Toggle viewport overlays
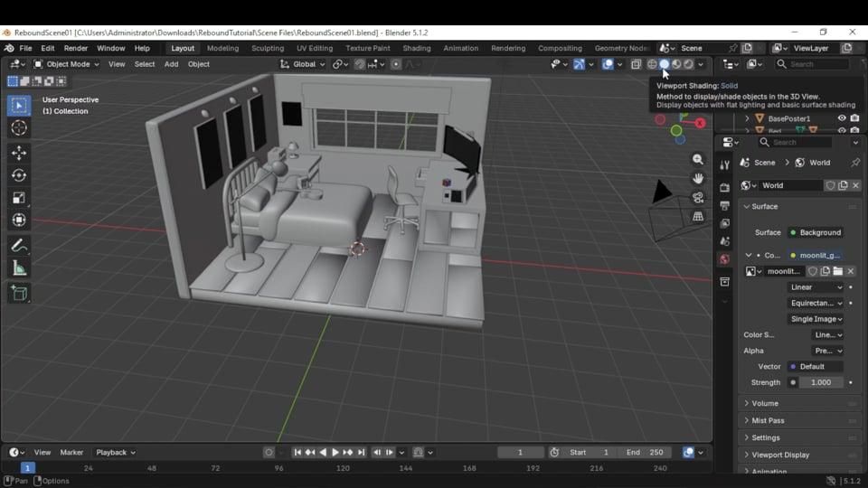The height and width of the screenshot is (488, 868). (608, 64)
